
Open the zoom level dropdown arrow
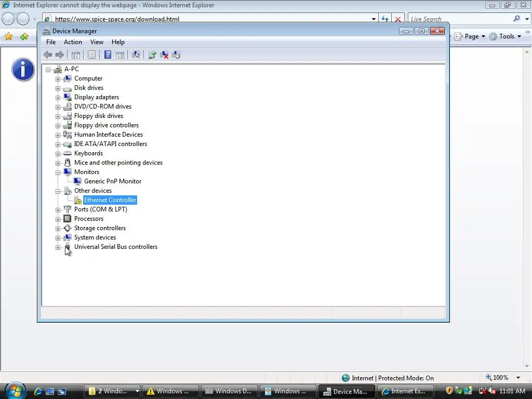(518, 378)
